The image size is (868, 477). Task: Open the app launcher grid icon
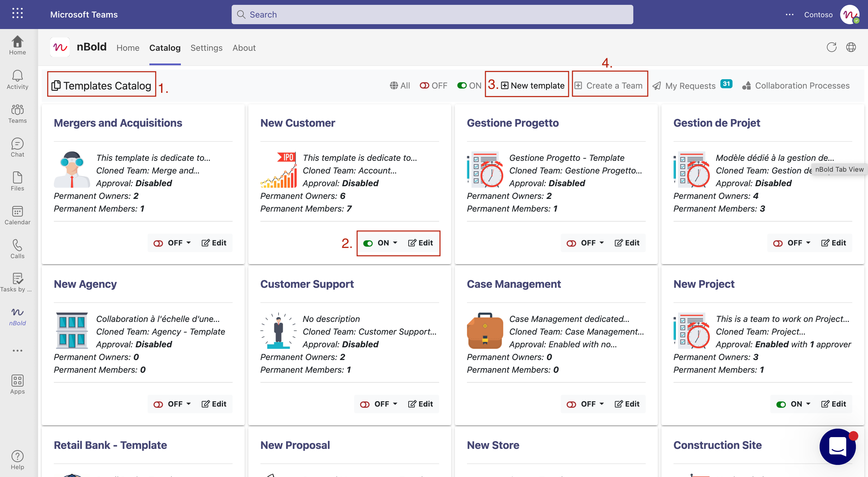click(17, 14)
